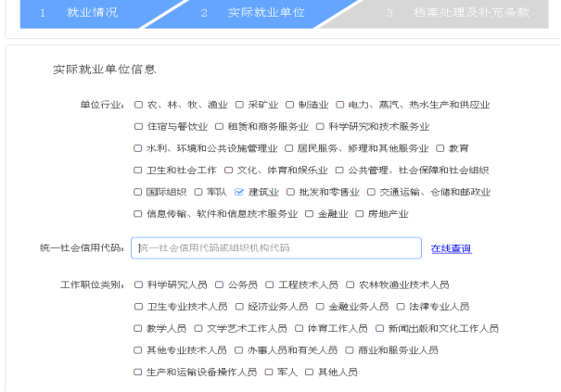Check 电力、蒸汽、热水生产和供应业 option
The width and height of the screenshot is (561, 392).
(340, 105)
